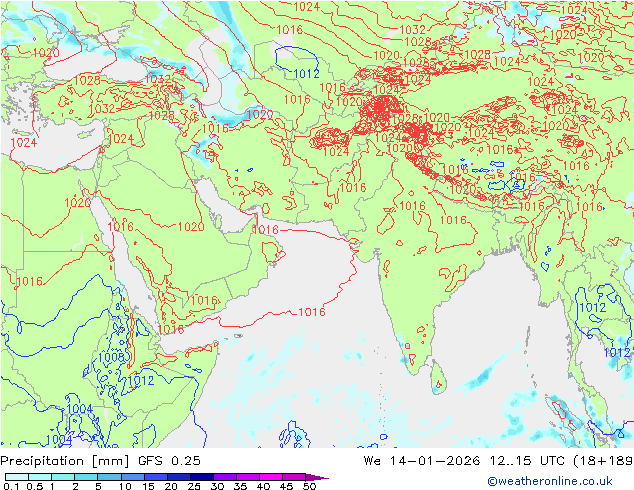Click the 'Precipitation [mm]' title text
Viewport: 634px width, 490px height.
[65, 461]
